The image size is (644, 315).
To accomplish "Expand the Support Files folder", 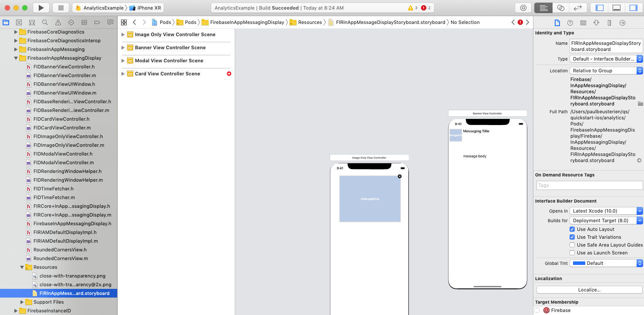I will click(x=22, y=302).
